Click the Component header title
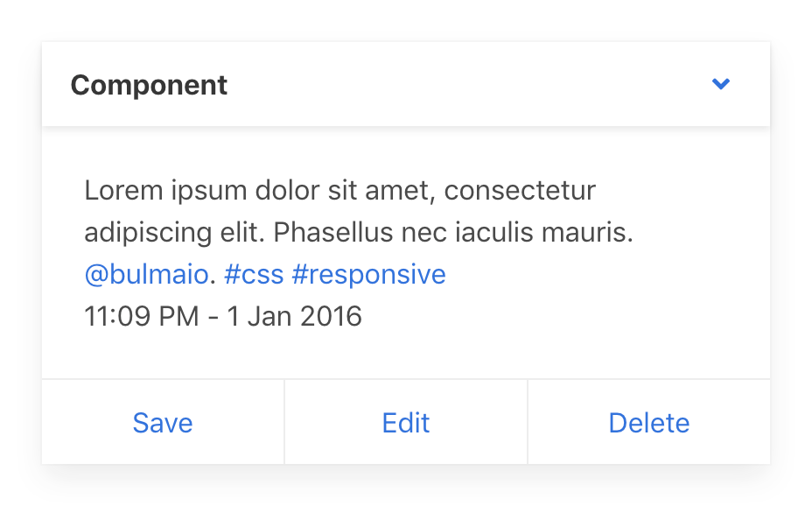This screenshot has width=812, height=506. click(149, 85)
